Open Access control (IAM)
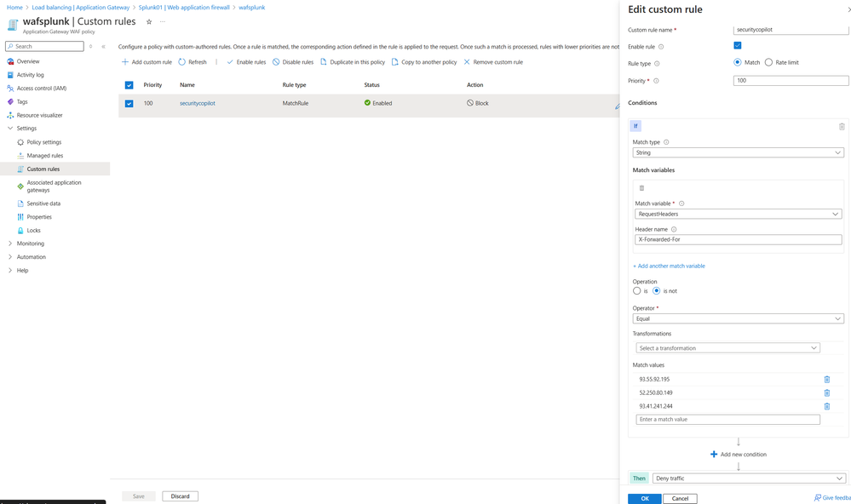Screen dimensions: 851x504 [41, 88]
